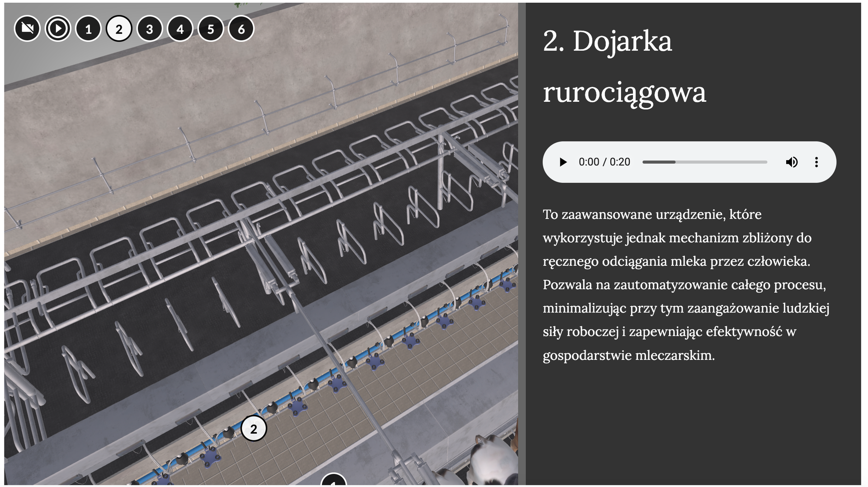This screenshot has height=487, width=868.
Task: Open step 3 in top navigation
Action: click(150, 29)
